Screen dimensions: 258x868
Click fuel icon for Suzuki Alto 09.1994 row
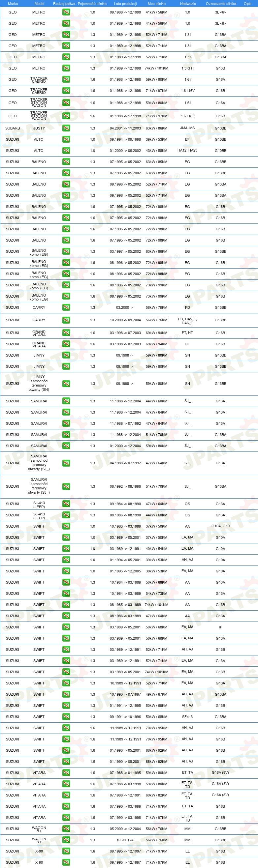click(x=66, y=139)
